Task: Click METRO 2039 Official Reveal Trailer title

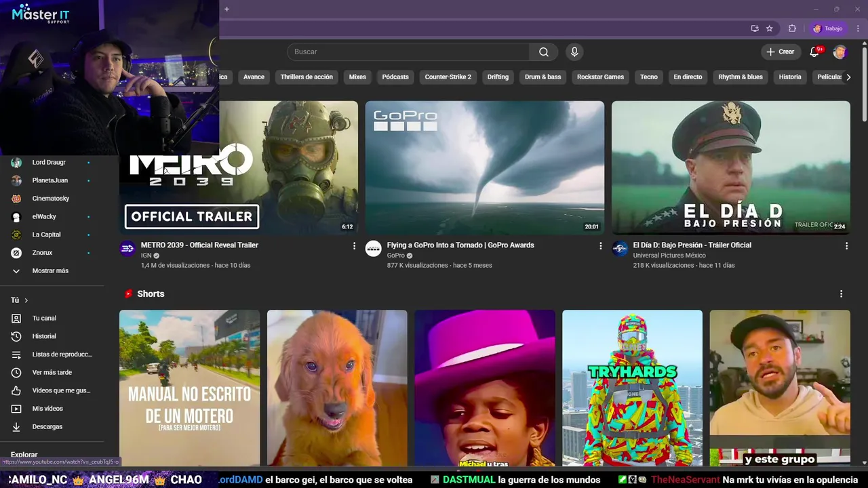Action: (199, 245)
